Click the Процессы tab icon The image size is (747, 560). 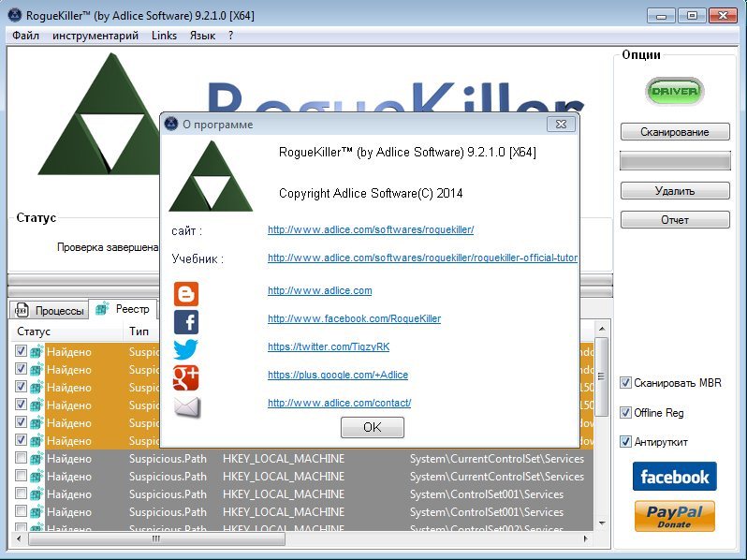point(22,310)
